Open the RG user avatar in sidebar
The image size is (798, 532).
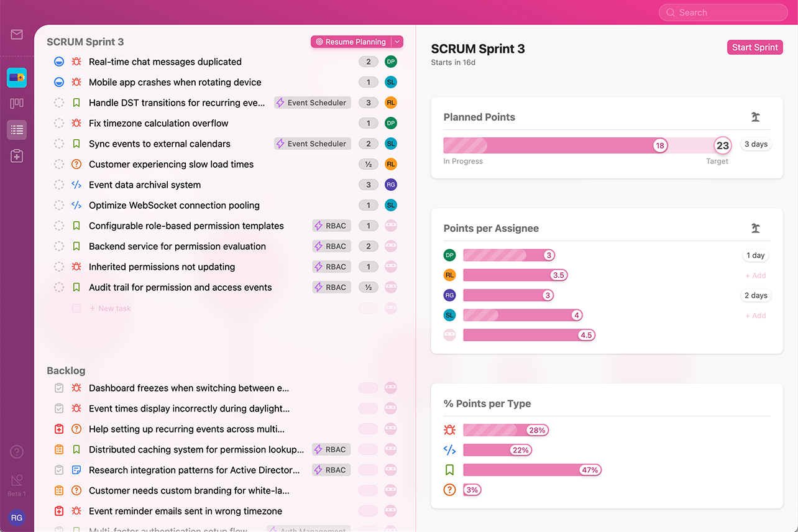tap(17, 518)
